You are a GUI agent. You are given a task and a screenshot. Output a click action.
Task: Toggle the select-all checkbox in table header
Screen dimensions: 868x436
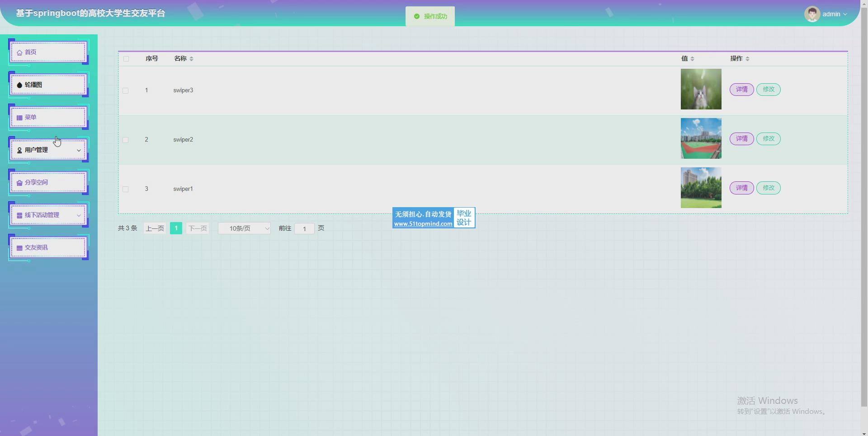click(x=126, y=59)
